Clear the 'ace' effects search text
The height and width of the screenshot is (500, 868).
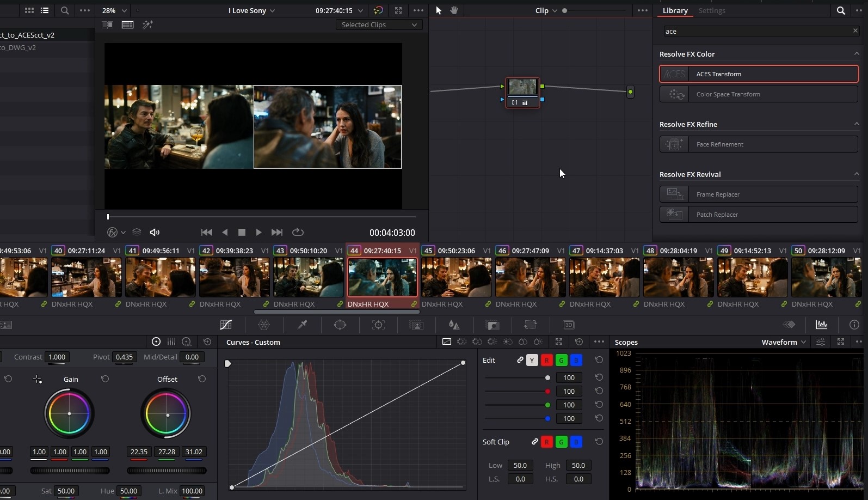tap(855, 31)
